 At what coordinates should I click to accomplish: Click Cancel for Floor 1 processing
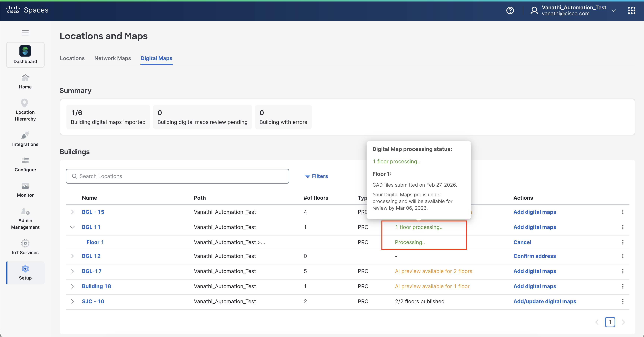coord(522,242)
